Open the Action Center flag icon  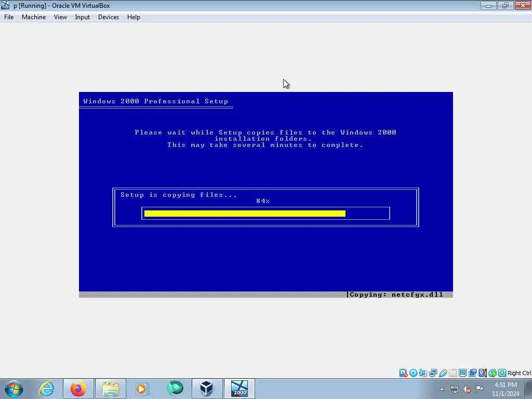coord(480,389)
